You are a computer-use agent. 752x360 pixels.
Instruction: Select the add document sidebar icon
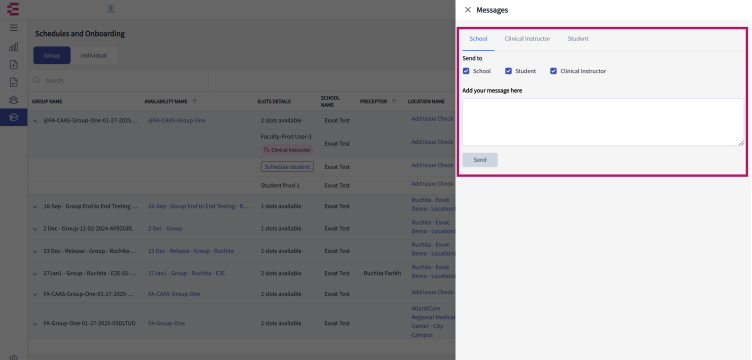point(13,65)
